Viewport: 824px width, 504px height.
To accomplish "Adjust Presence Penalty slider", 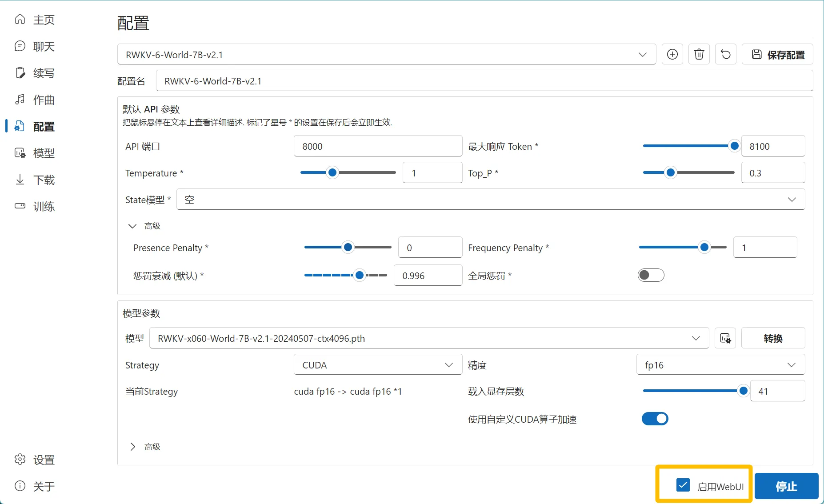I will [x=348, y=247].
